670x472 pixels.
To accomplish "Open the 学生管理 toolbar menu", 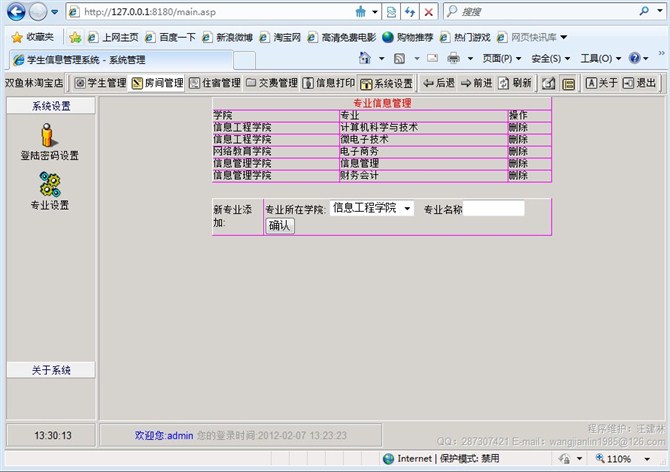I will (x=100, y=83).
